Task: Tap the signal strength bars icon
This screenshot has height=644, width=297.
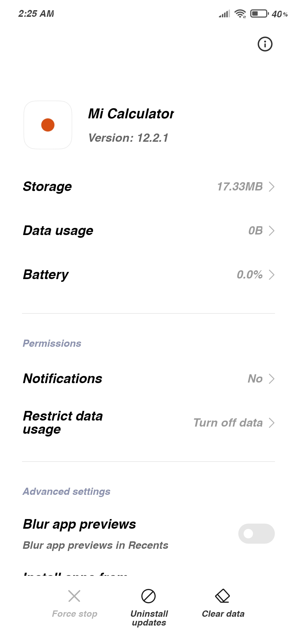Action: click(x=224, y=14)
